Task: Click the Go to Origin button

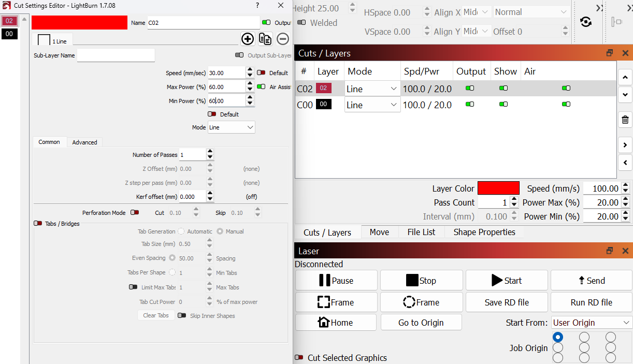Action: pos(421,323)
